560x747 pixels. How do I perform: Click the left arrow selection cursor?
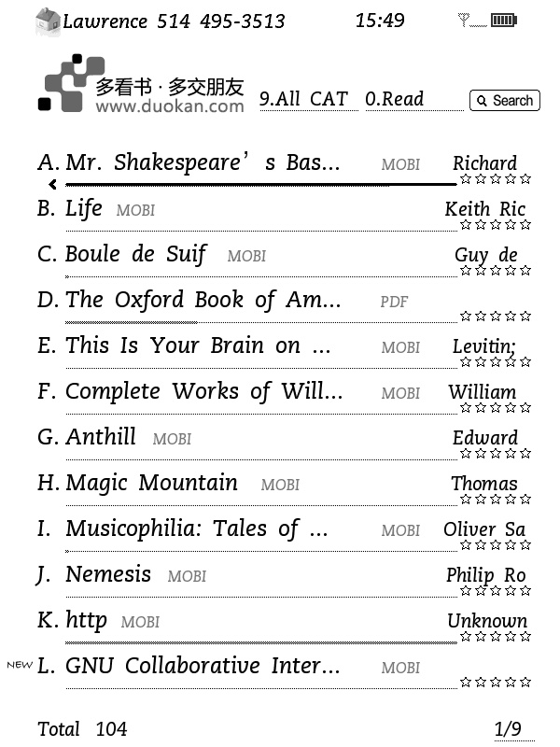click(52, 185)
